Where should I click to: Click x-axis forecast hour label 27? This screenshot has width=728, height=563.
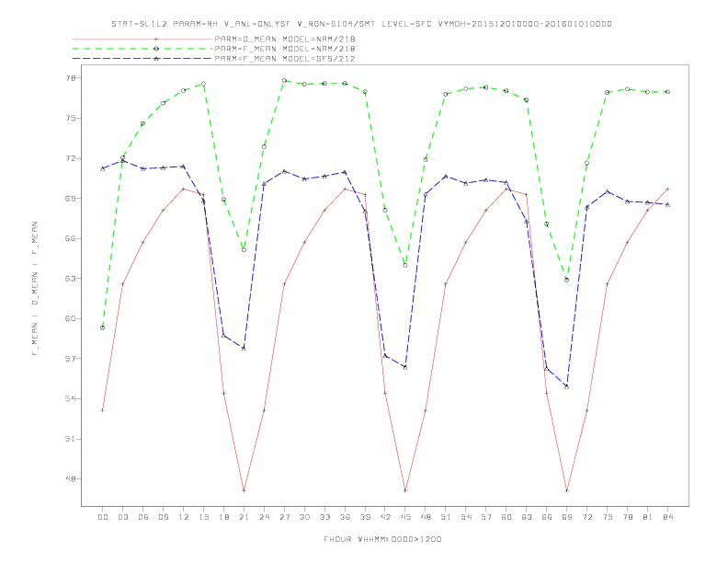click(284, 517)
